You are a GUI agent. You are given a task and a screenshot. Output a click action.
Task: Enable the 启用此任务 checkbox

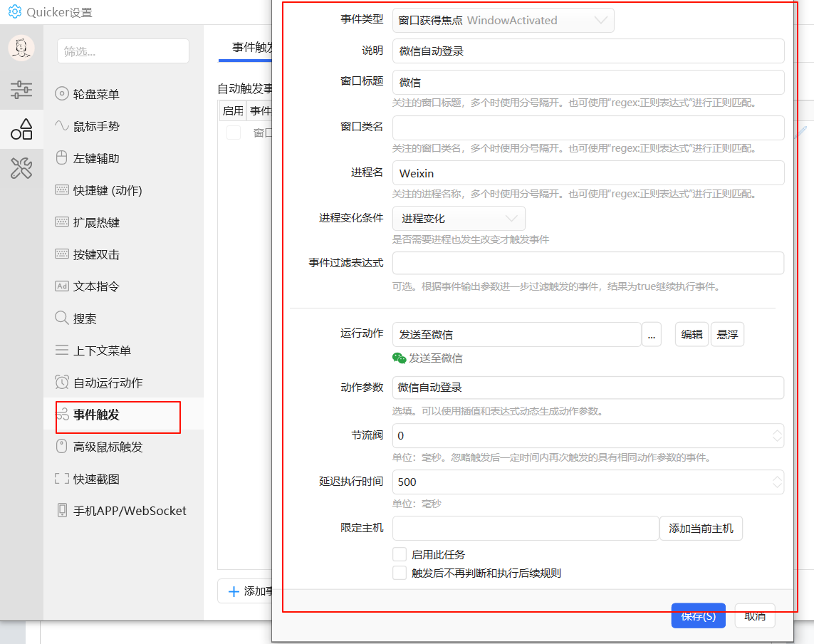(400, 554)
